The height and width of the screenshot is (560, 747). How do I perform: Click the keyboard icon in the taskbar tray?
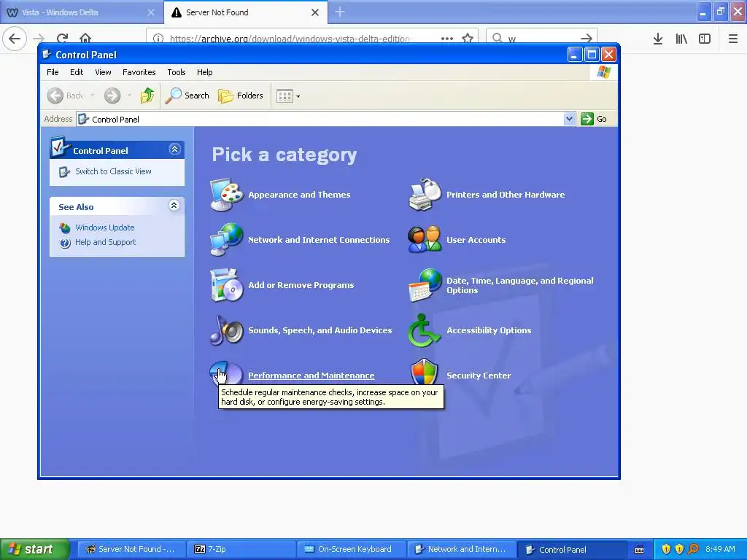click(x=639, y=550)
